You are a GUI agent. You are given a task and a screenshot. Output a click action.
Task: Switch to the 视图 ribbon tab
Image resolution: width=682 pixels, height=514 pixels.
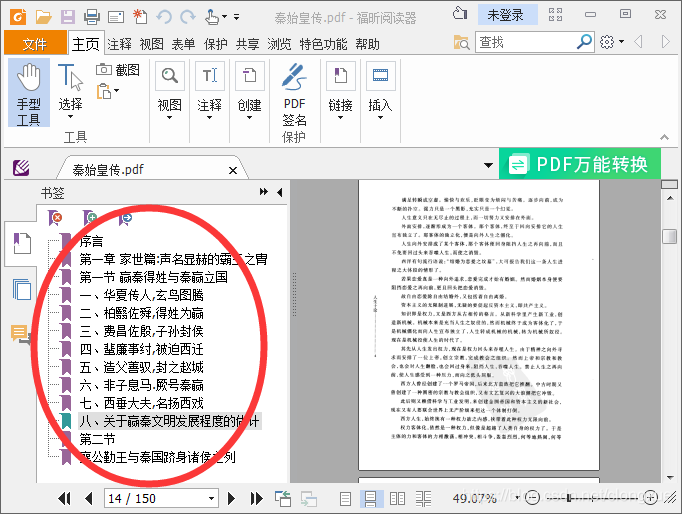click(x=151, y=44)
